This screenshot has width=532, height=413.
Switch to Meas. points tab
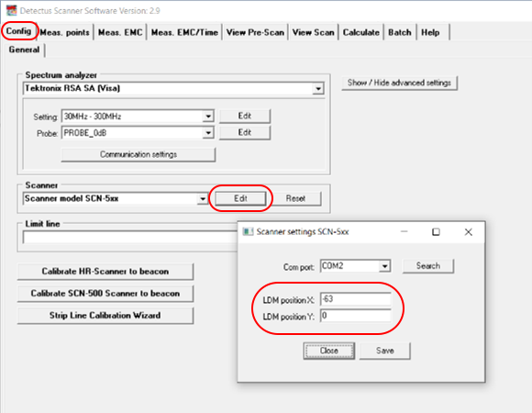coord(64,32)
